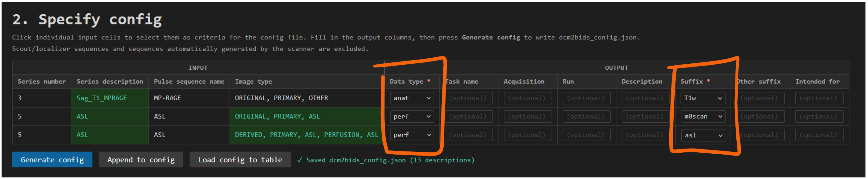Click the Description field in the asl suffix row
Image resolution: width=868 pixels, height=179 pixels.
[645, 135]
